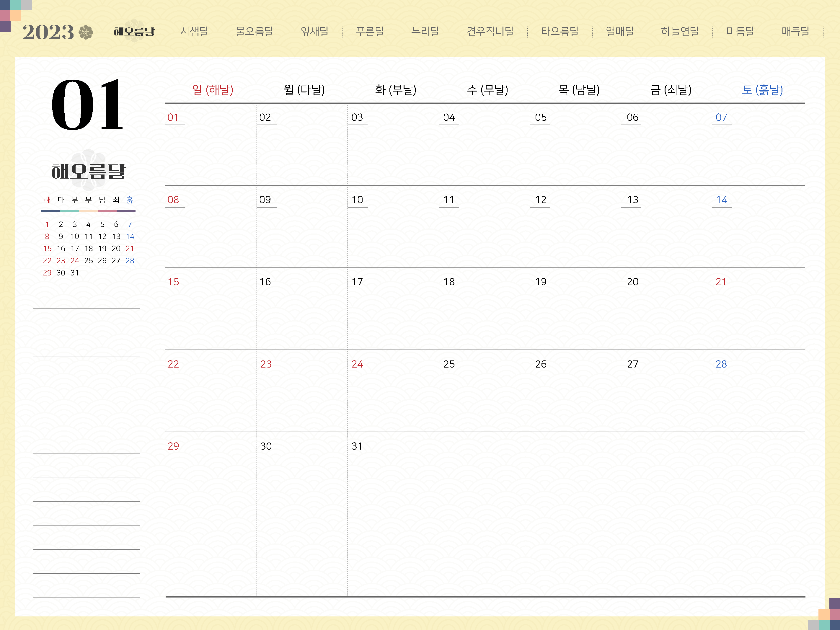Screen dimensions: 840x630
Task: Switch to the 물오름달 tab
Action: pos(255,32)
